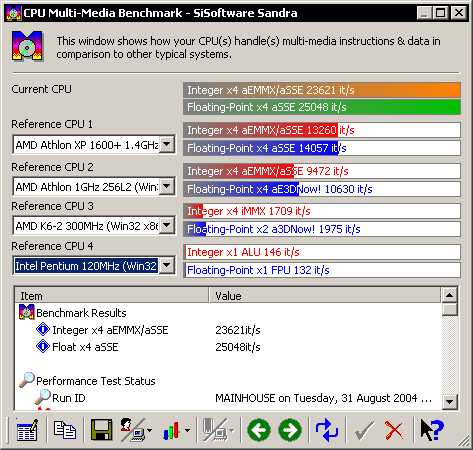The height and width of the screenshot is (450, 473).
Task: Minimize the SiSoftware Sandra window
Action: click(x=424, y=13)
